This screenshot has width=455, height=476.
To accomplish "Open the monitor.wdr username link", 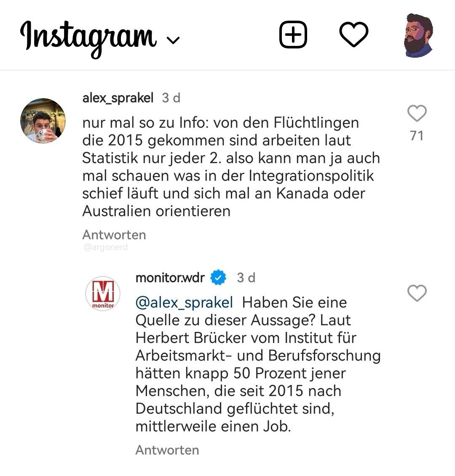I will click(x=170, y=278).
